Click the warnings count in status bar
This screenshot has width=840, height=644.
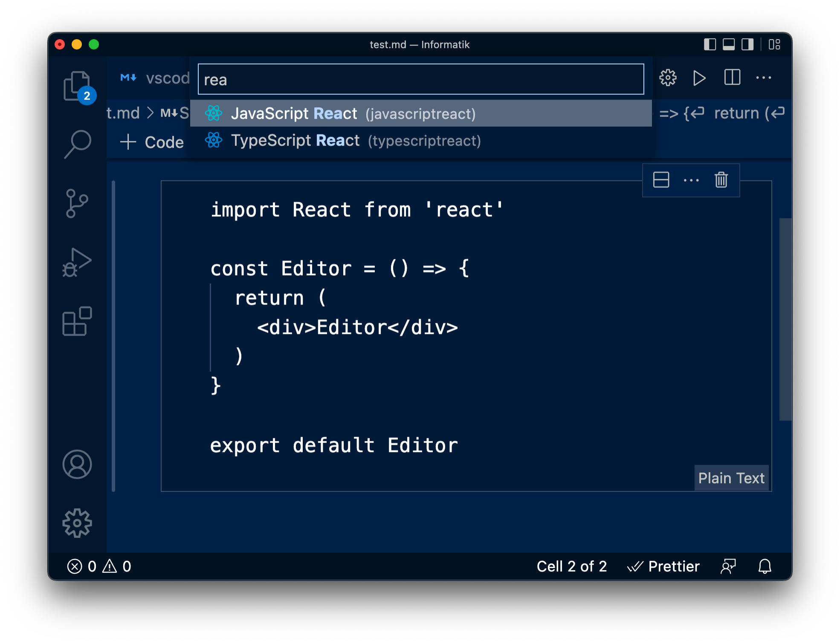116,566
